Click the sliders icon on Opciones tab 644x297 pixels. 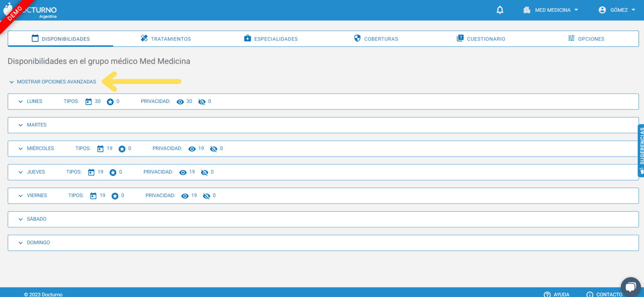(571, 38)
